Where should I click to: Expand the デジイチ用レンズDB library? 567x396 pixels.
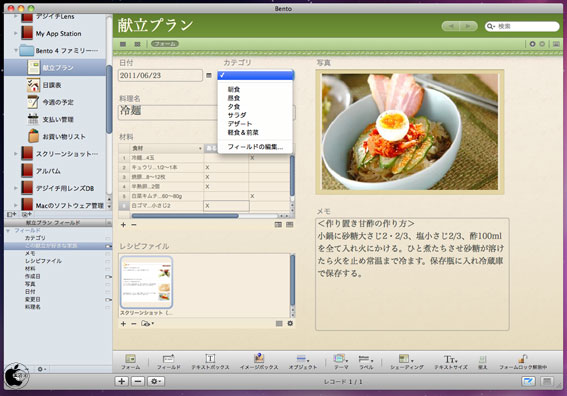(16, 188)
